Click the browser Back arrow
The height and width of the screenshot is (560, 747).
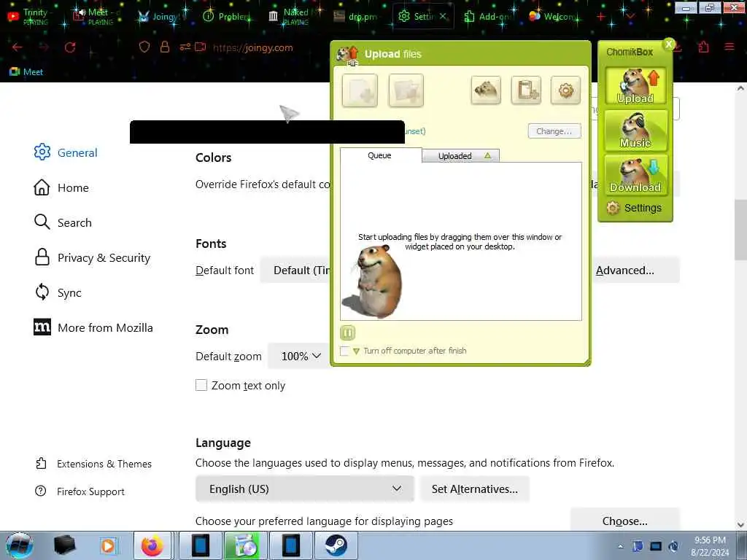click(18, 47)
